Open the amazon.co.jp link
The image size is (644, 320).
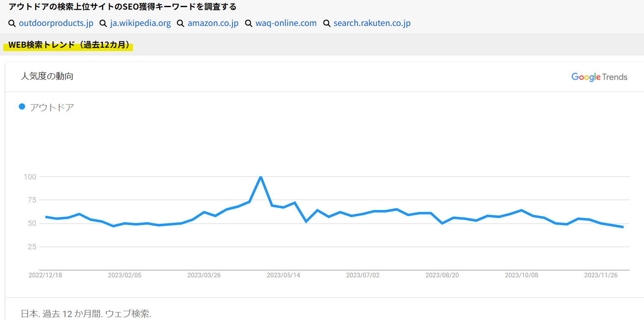tap(213, 23)
